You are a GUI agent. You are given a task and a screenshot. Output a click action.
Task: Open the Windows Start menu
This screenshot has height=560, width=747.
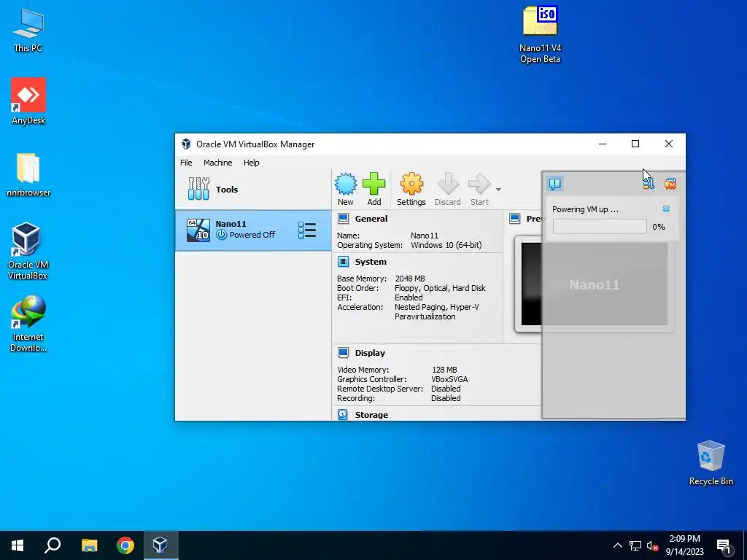[x=18, y=545]
